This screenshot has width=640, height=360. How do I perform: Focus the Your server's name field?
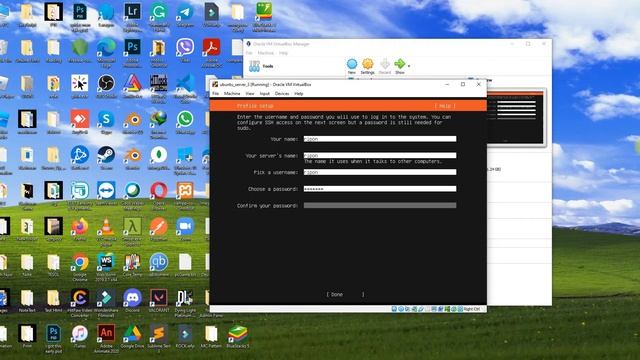pyautogui.click(x=380, y=155)
